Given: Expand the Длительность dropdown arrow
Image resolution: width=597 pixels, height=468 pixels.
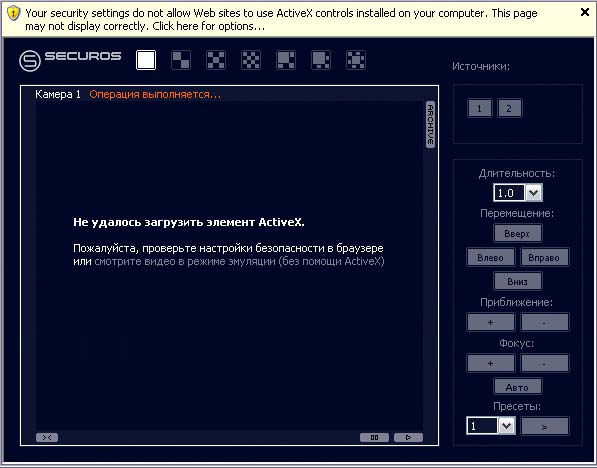Looking at the screenshot, I should [x=534, y=193].
